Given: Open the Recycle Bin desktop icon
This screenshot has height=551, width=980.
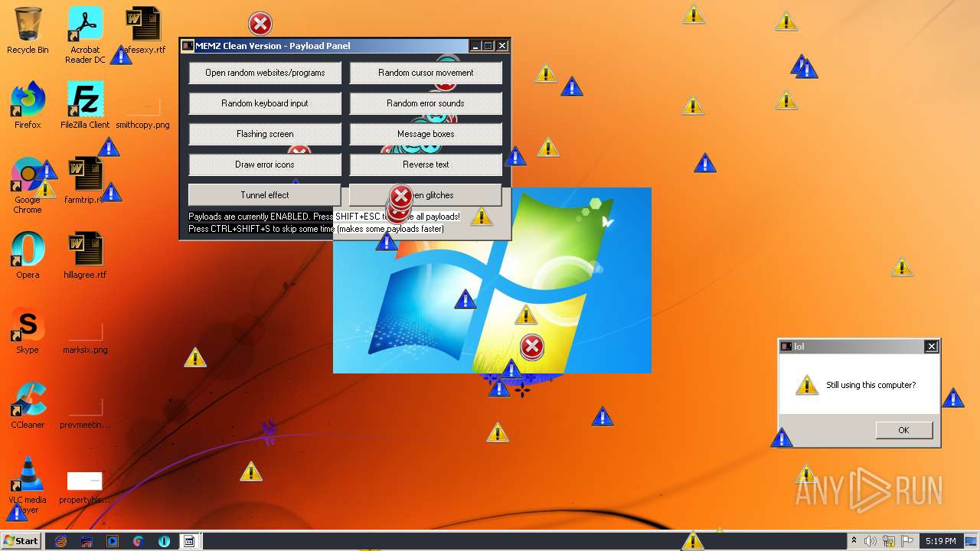Looking at the screenshot, I should (28, 31).
